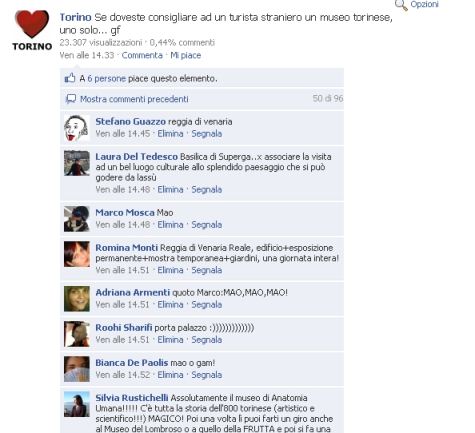Open Laura Del Tedesco's avatar
475x433 pixels.
tap(77, 163)
